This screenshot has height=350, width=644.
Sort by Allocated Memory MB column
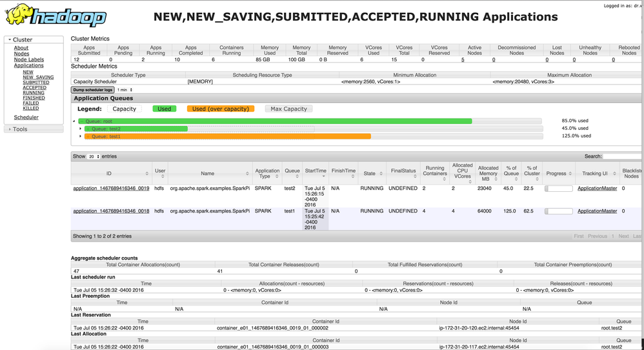488,173
